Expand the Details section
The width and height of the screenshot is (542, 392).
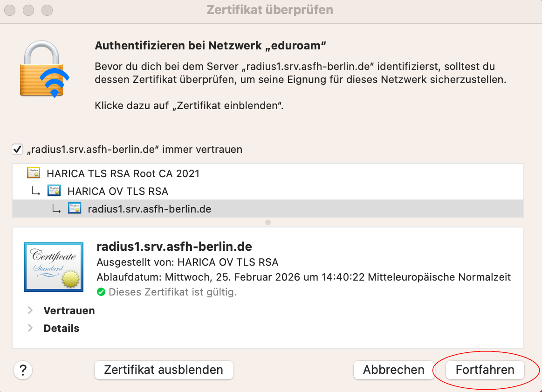(30, 328)
